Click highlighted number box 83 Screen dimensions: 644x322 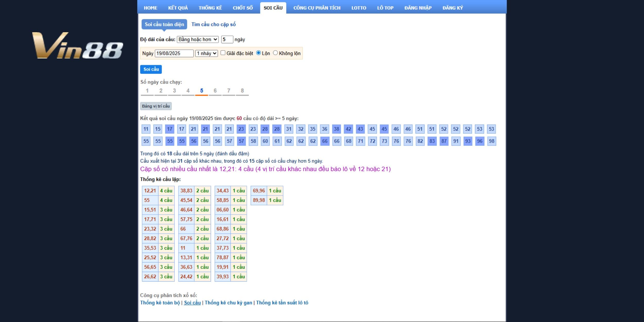(432, 141)
